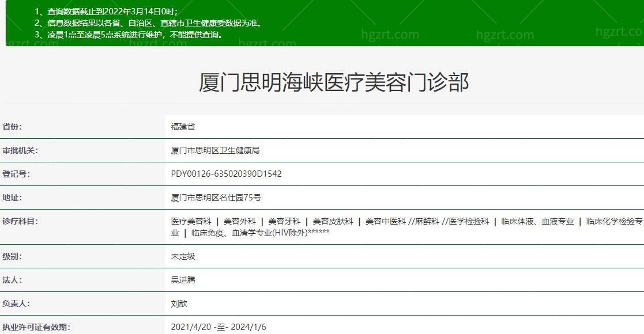Click responsible person name 刘歆

click(179, 303)
